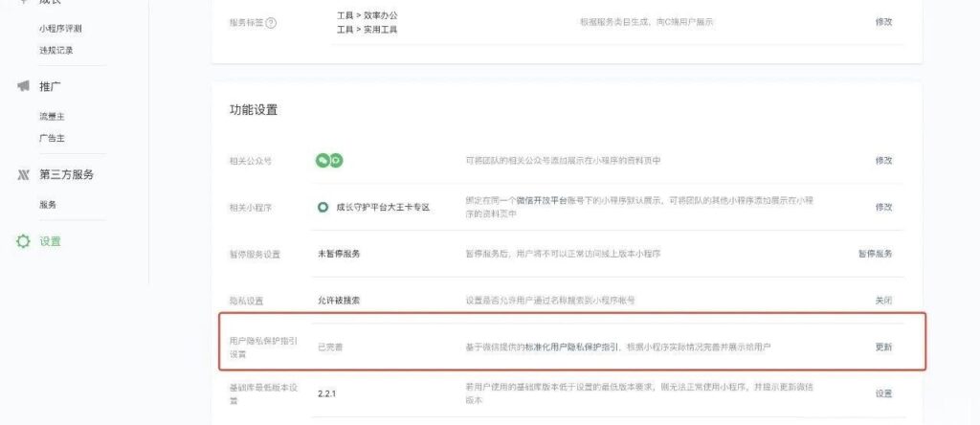The height and width of the screenshot is (425, 980).
Task: Click the 暂停服务设置 row label
Action: tap(255, 255)
